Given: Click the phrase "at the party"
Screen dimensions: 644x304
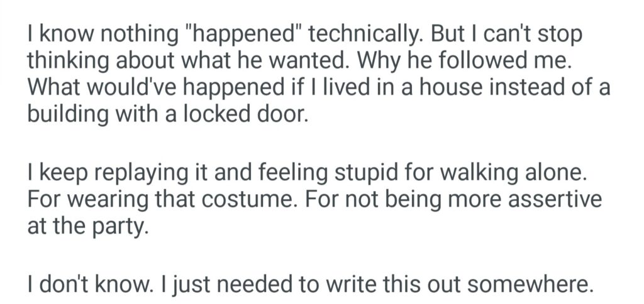Looking at the screenshot, I should (x=87, y=226).
